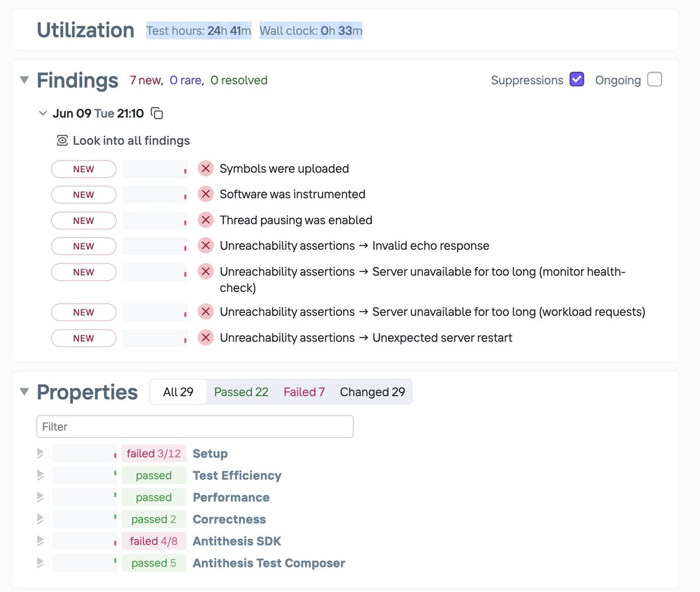
Task: Expand the Correctness property group
Action: (40, 519)
